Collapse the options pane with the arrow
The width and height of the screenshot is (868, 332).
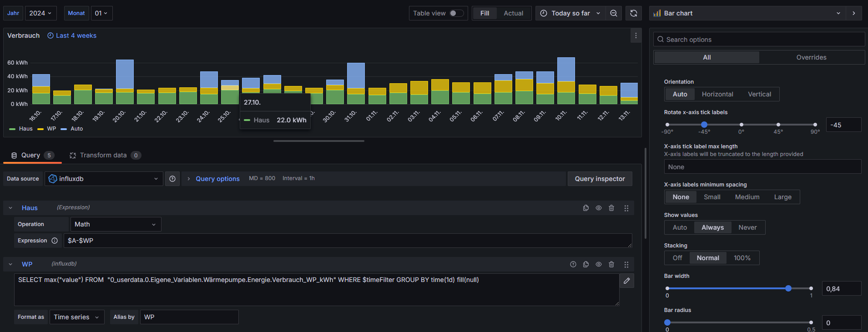pos(854,13)
